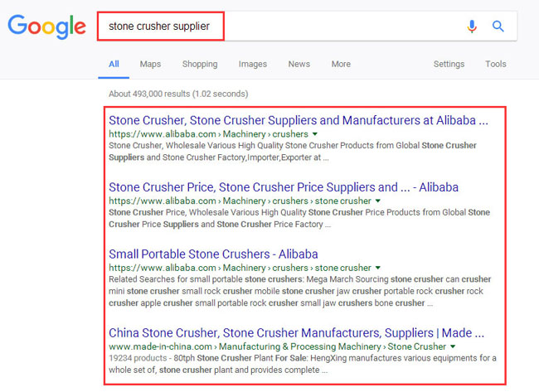
Task: Switch to the Maps tab
Action: [150, 64]
